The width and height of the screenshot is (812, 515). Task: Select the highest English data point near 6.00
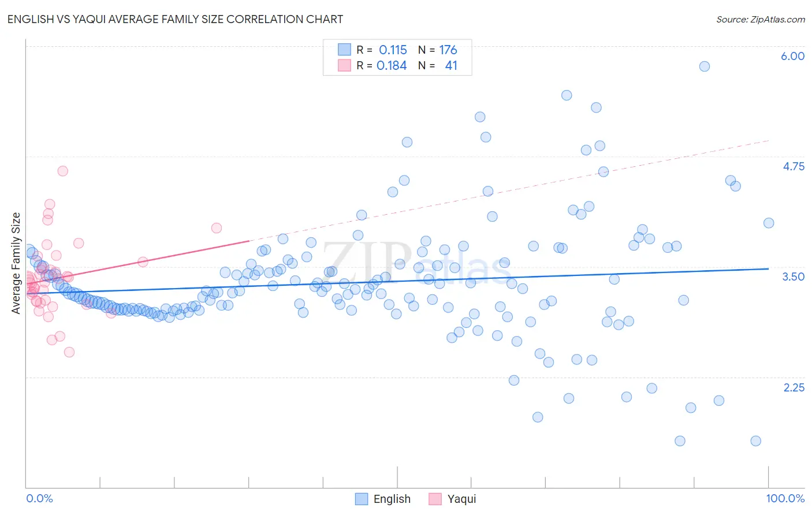(704, 66)
